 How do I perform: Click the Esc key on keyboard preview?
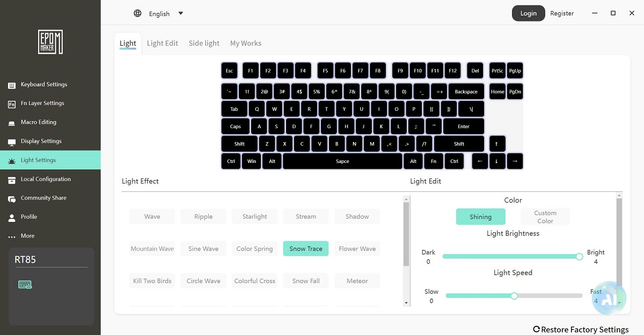pyautogui.click(x=229, y=71)
